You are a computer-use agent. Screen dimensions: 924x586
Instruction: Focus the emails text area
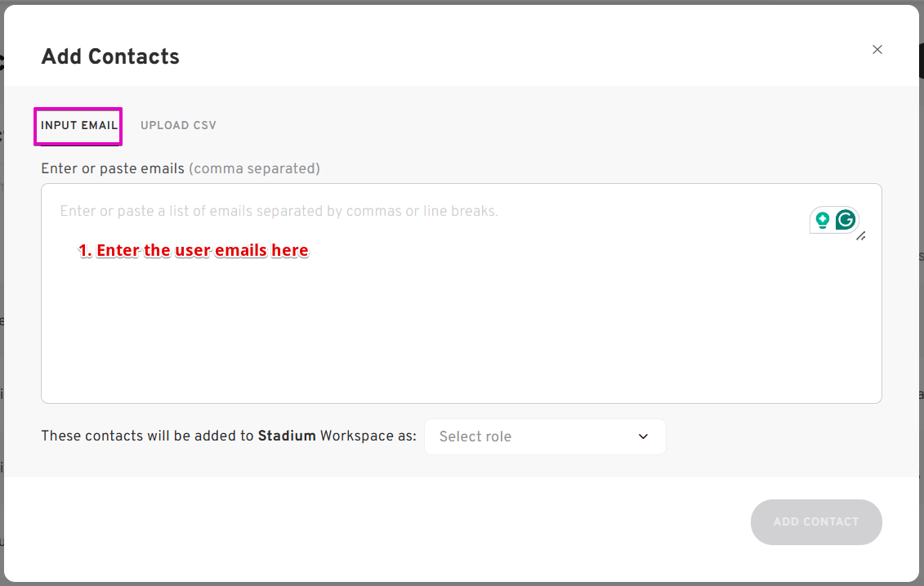pyautogui.click(x=462, y=293)
